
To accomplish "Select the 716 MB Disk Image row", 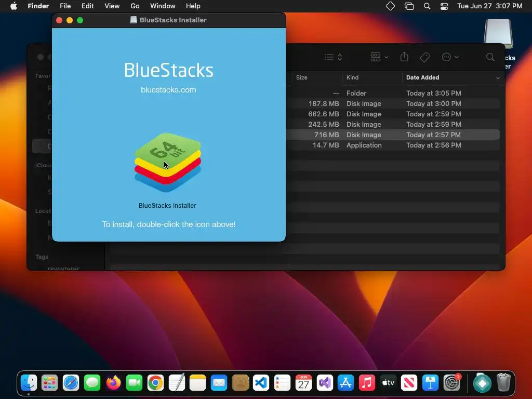I will (x=393, y=135).
